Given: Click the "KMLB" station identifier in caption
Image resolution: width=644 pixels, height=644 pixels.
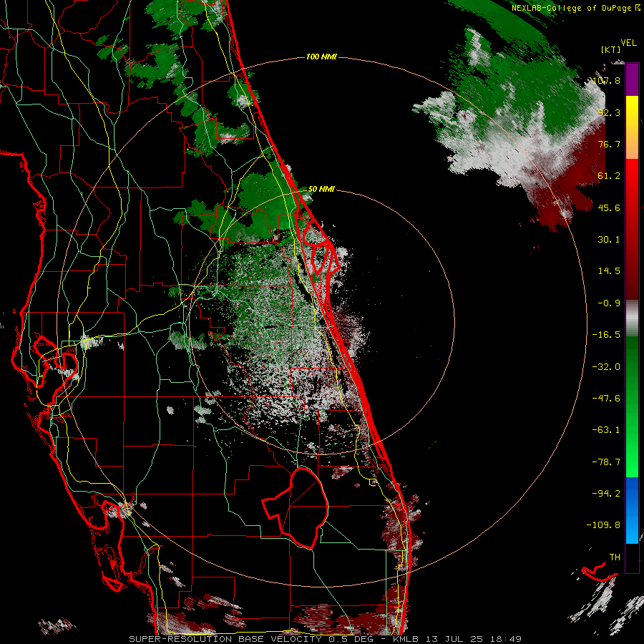Looking at the screenshot, I should coord(406,639).
